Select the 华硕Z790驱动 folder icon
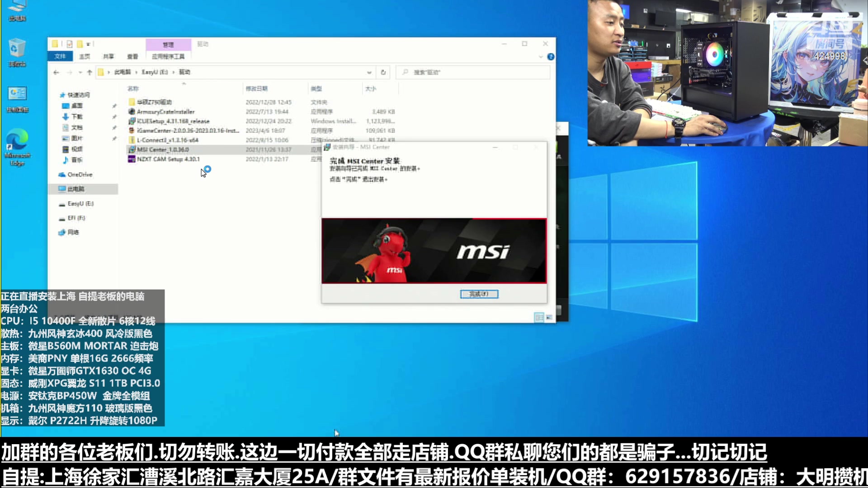Image resolution: width=868 pixels, height=488 pixels. (x=132, y=102)
